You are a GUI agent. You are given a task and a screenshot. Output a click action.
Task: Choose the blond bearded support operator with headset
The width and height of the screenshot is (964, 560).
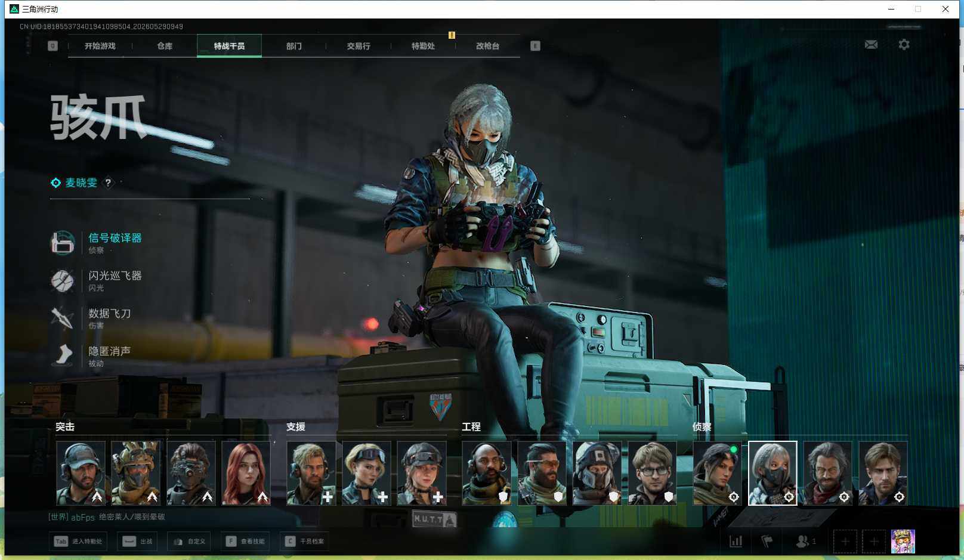pyautogui.click(x=311, y=473)
